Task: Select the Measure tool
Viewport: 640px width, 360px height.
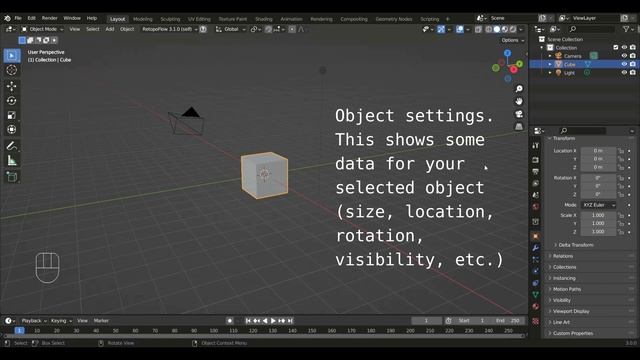Action: [x=12, y=161]
